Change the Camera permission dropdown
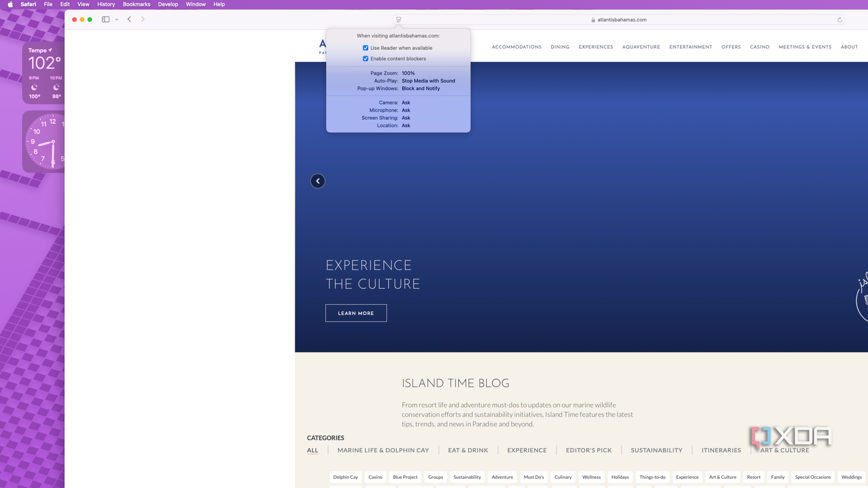Screen dimensions: 868x488 (x=406, y=102)
